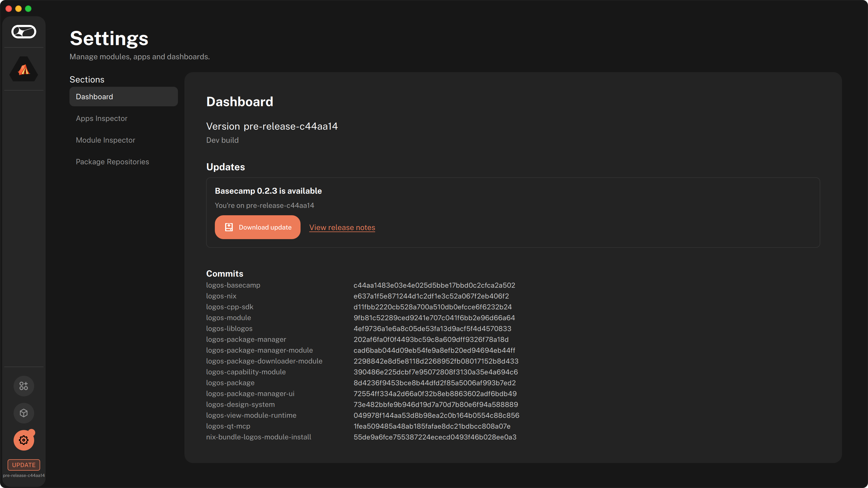Click the hash 73e482bbfe9b946d…
Viewport: 868px width, 488px height.
coord(436,404)
